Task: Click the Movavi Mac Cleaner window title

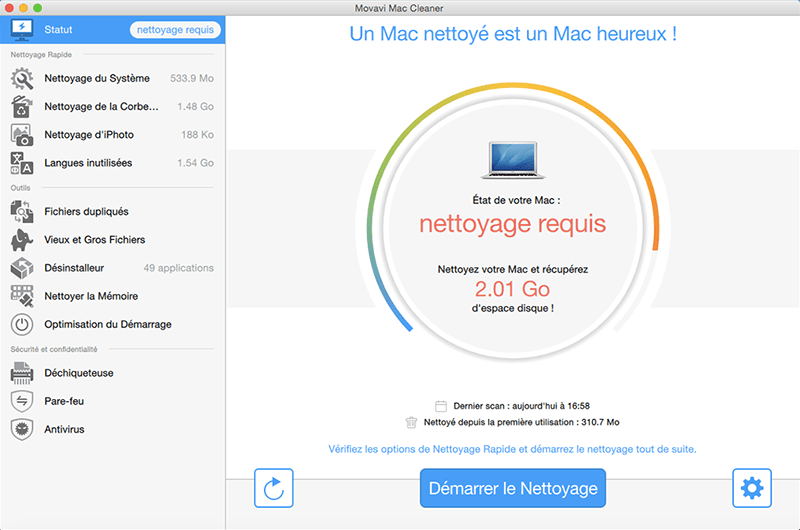Action: [x=399, y=8]
